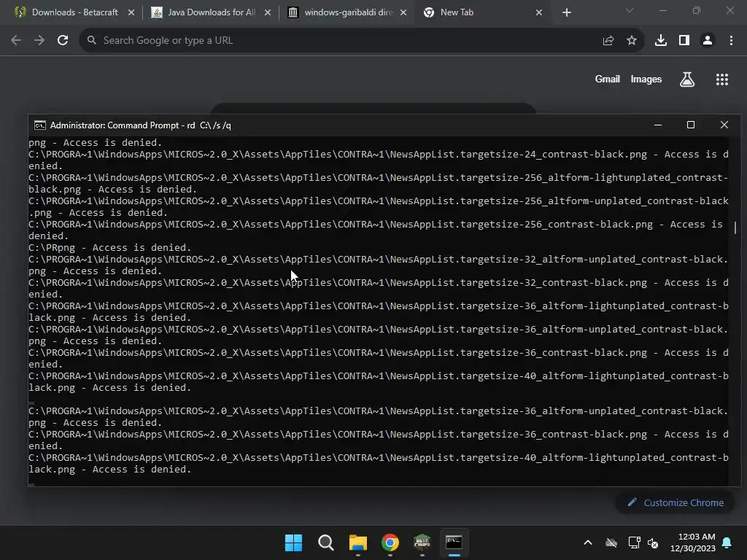Click the Customize Chrome button
Screen dimensions: 747x560
click(675, 503)
